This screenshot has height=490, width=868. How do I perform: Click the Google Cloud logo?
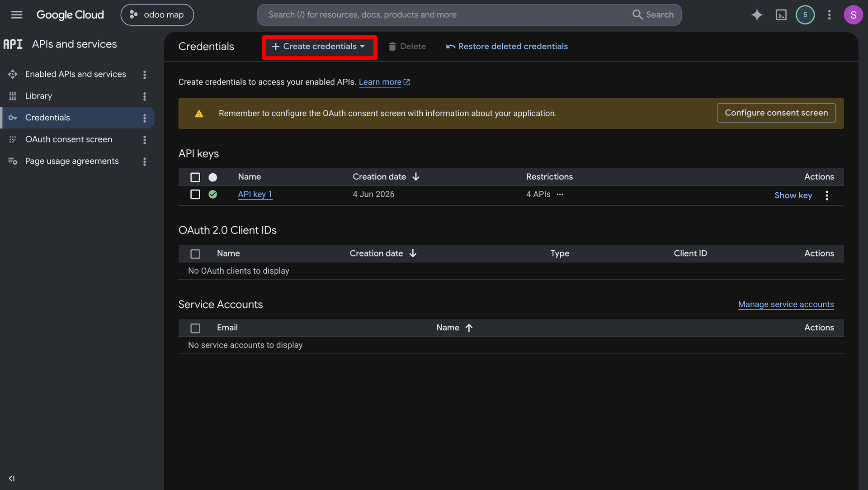[x=70, y=15]
